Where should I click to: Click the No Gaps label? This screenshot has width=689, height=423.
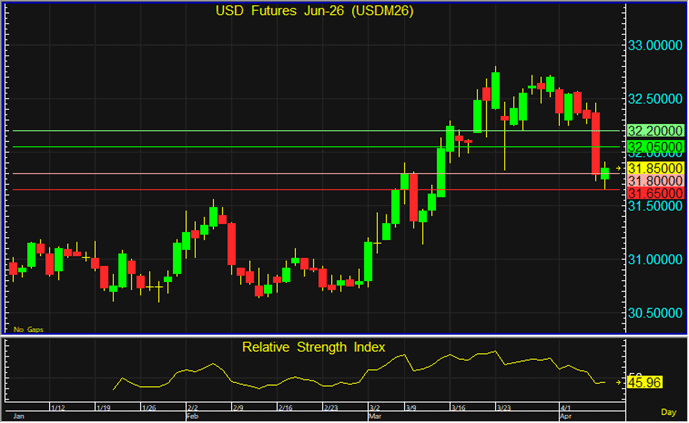coord(28,329)
